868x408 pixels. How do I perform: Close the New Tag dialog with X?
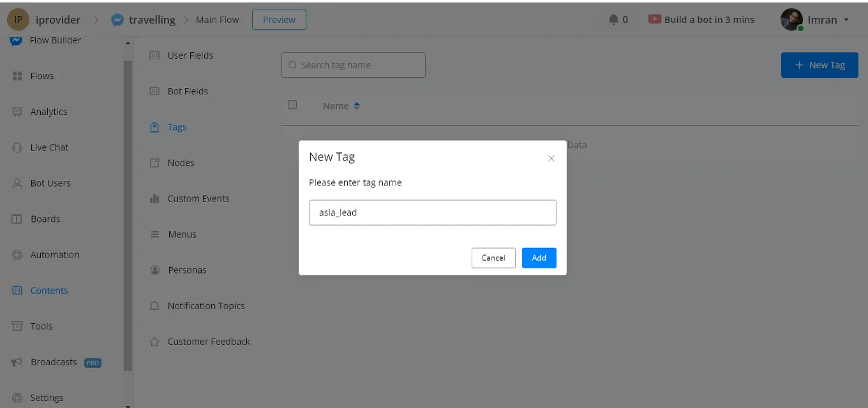551,158
